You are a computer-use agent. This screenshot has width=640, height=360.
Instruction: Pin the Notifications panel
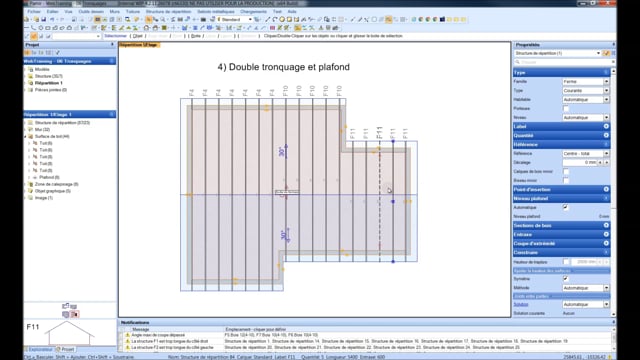pos(613,322)
